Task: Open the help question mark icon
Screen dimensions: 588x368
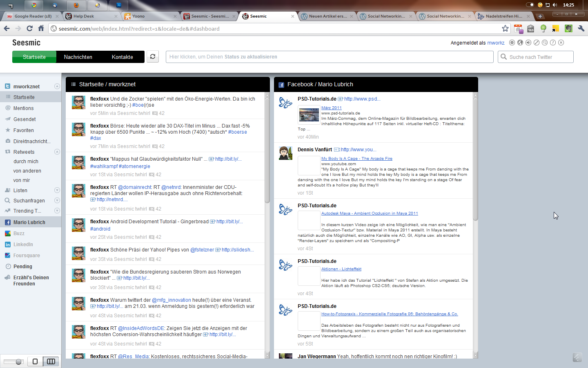Action: coord(553,43)
